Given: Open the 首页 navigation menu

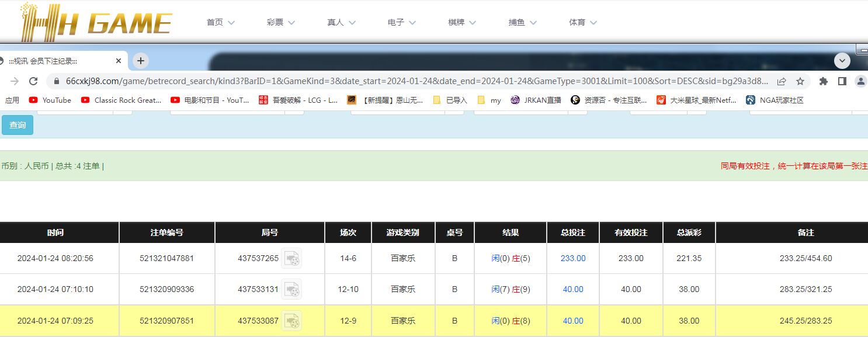Looking at the screenshot, I should pos(220,22).
